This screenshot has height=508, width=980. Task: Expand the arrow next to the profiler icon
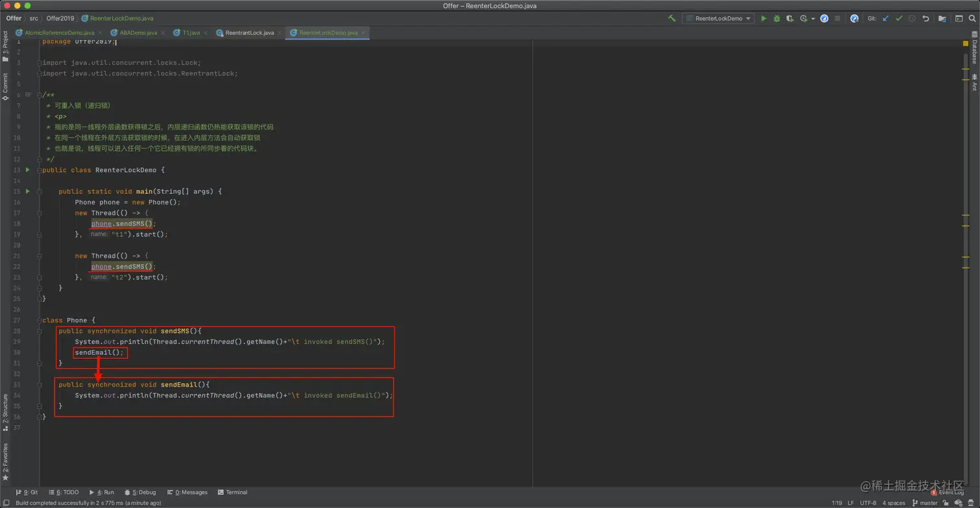(813, 19)
